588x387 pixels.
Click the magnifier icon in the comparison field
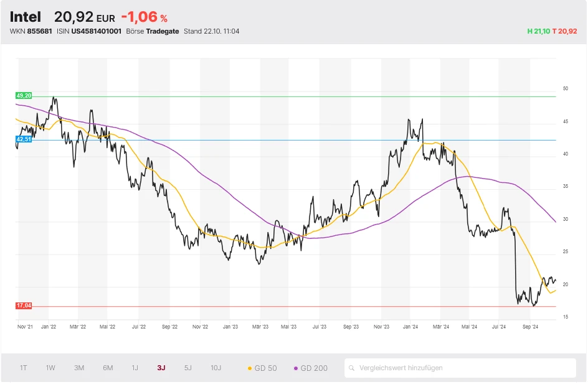[353, 368]
